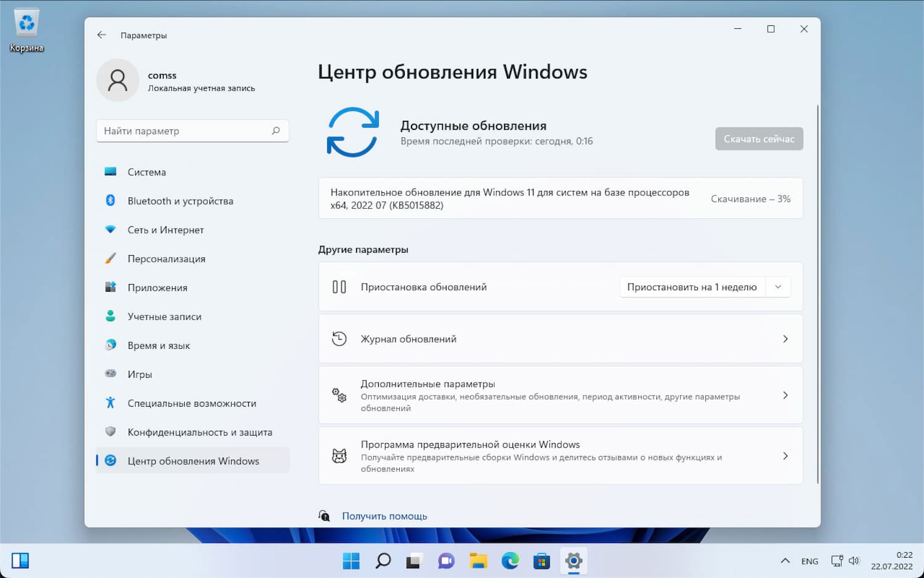Viewport: 924px width, 578px height.
Task: Open Журнал обновлений
Action: pos(561,338)
